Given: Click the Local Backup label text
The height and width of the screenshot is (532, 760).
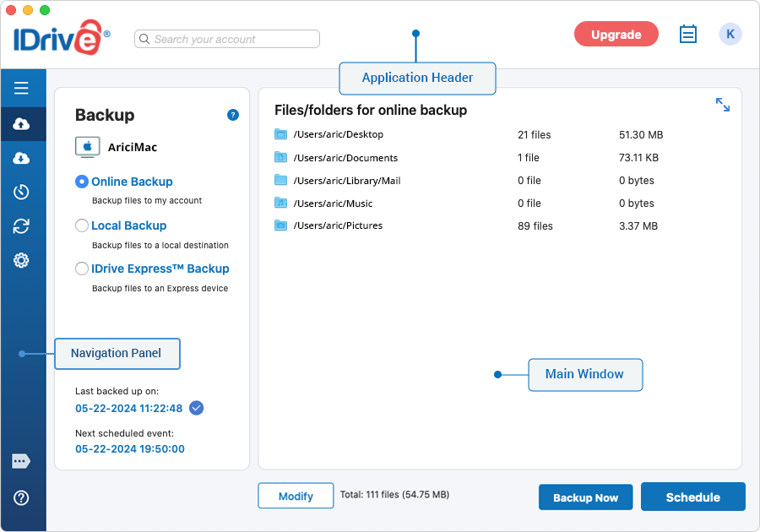Looking at the screenshot, I should click(x=129, y=225).
